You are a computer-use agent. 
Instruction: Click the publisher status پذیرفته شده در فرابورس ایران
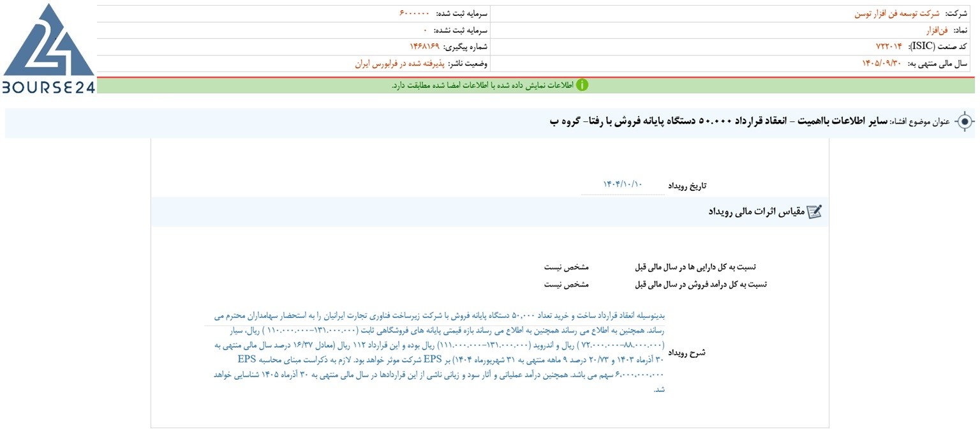click(400, 63)
